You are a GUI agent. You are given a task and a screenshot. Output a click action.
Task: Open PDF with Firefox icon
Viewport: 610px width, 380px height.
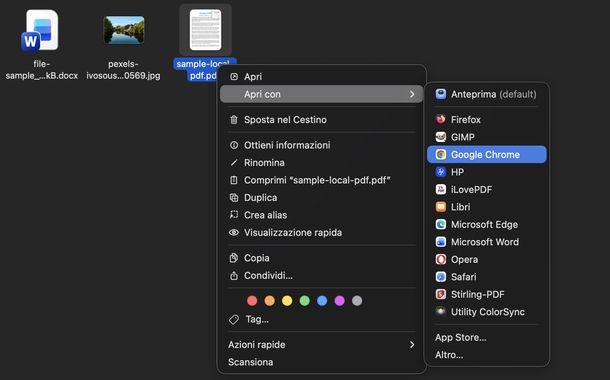440,119
